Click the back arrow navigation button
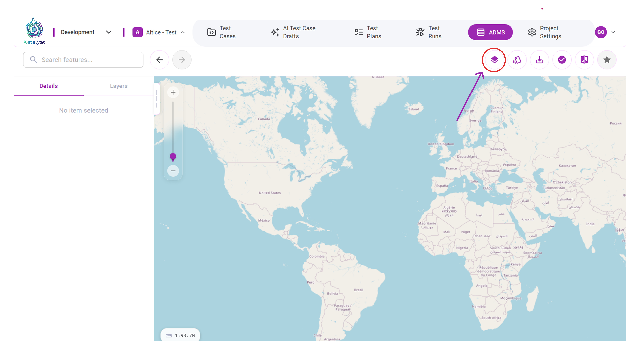The image size is (640, 364). (159, 60)
